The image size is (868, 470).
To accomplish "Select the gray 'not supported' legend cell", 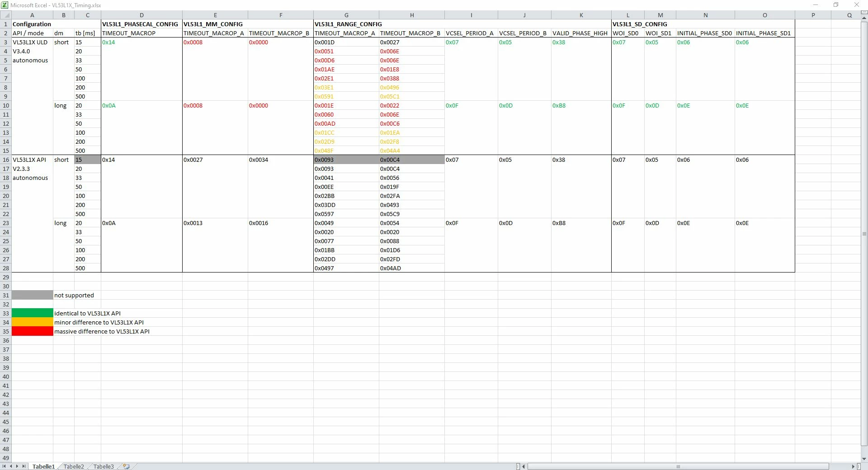I will [32, 295].
